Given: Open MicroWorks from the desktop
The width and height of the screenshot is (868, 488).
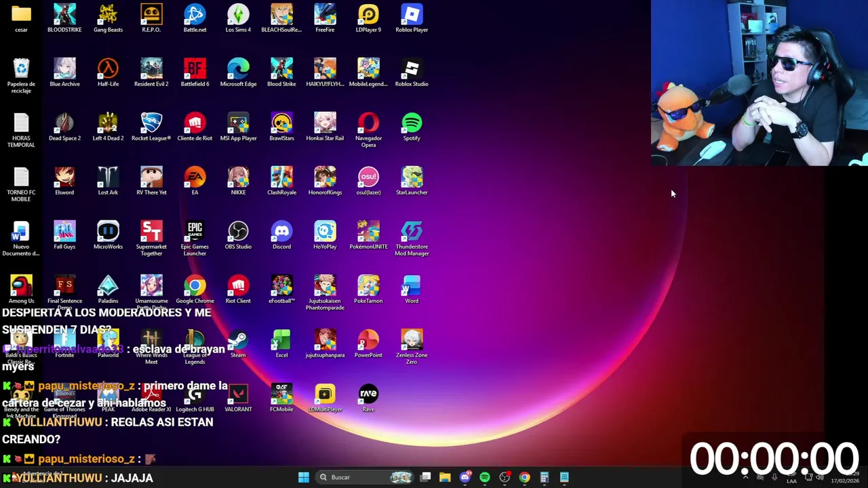Looking at the screenshot, I should coord(108,235).
